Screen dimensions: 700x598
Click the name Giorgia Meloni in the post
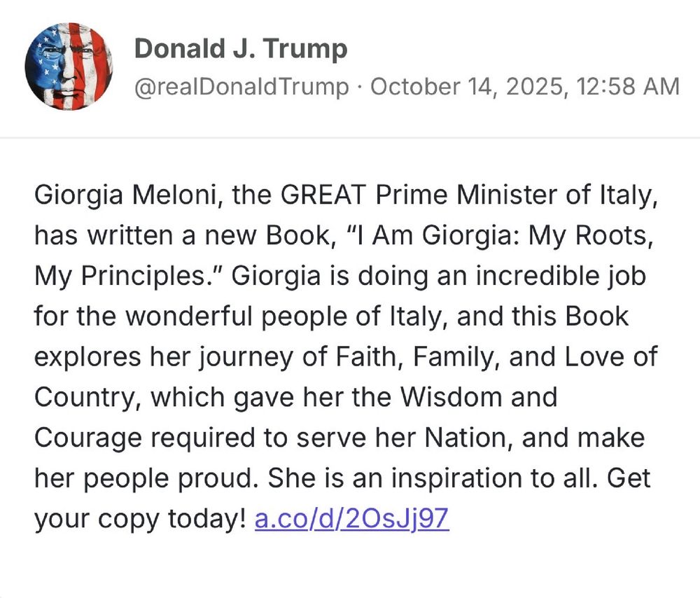click(125, 195)
